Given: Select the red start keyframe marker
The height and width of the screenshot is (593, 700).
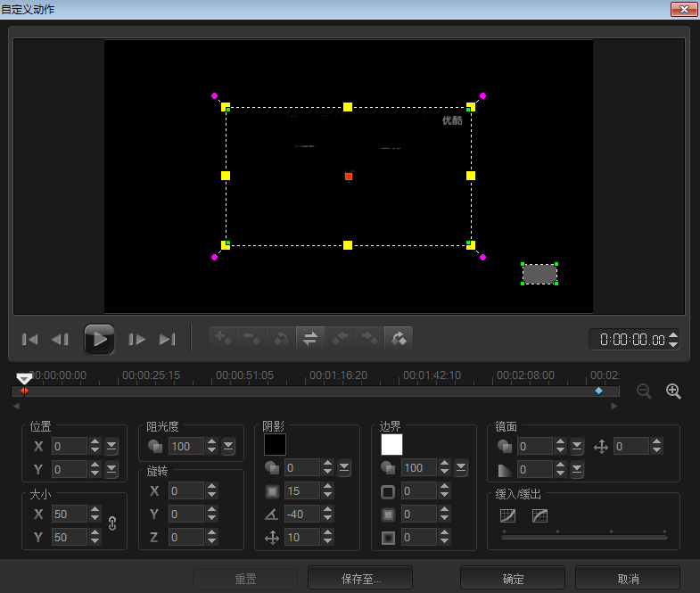Looking at the screenshot, I should [25, 391].
